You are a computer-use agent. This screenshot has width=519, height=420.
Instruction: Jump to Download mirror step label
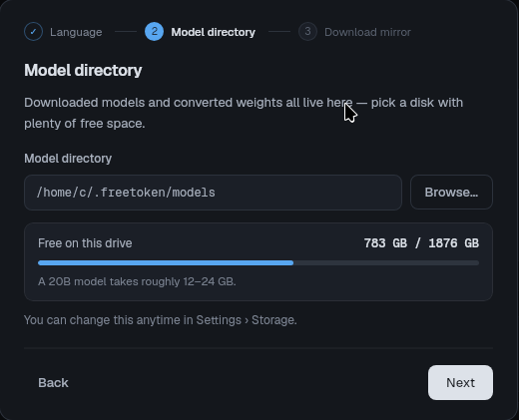point(367,32)
